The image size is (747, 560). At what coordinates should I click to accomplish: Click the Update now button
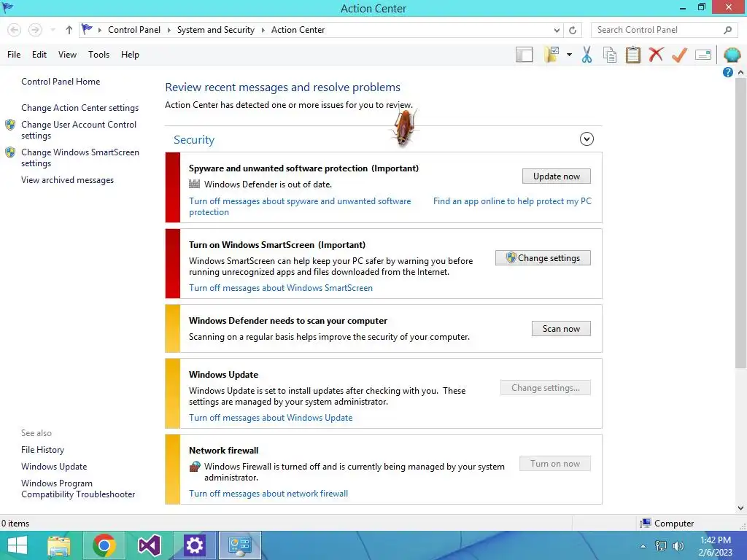(x=557, y=176)
